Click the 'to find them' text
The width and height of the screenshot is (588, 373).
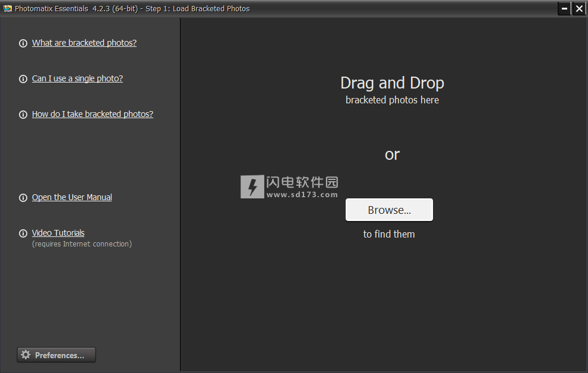tap(389, 234)
